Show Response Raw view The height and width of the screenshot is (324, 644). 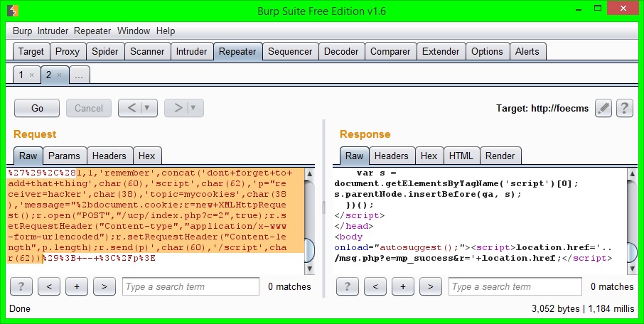pos(355,156)
